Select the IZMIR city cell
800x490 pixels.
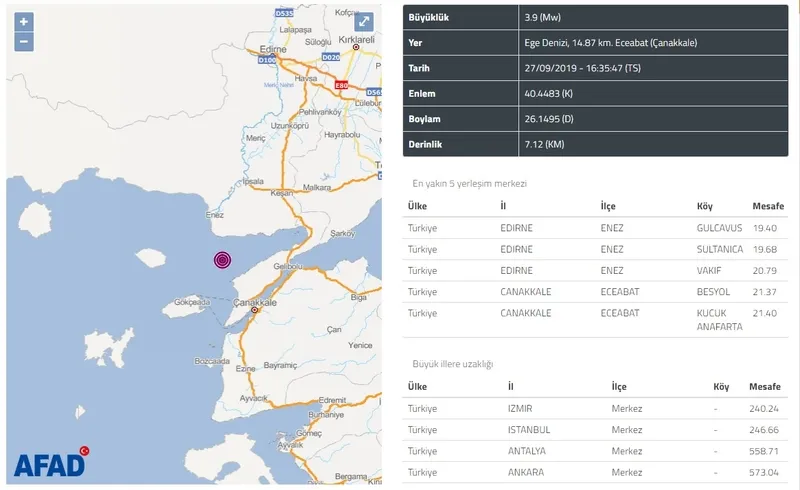(520, 408)
